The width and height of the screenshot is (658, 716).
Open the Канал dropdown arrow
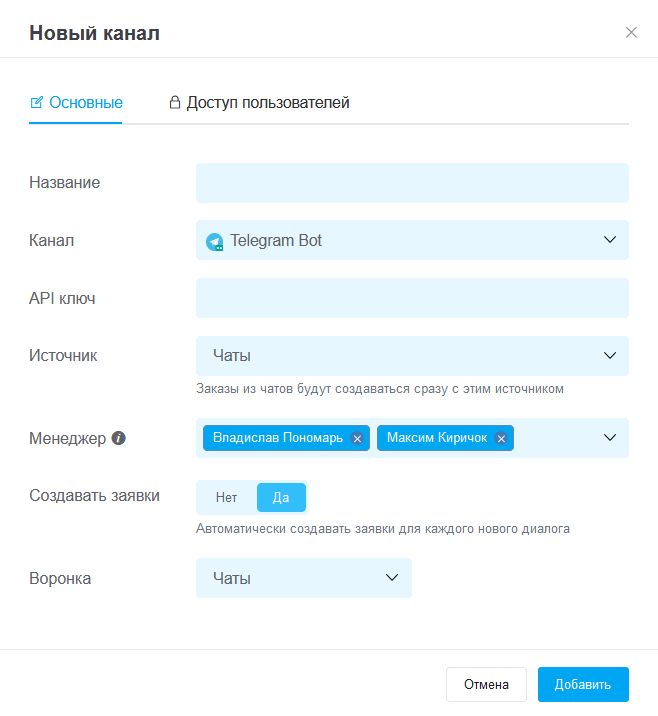click(610, 240)
